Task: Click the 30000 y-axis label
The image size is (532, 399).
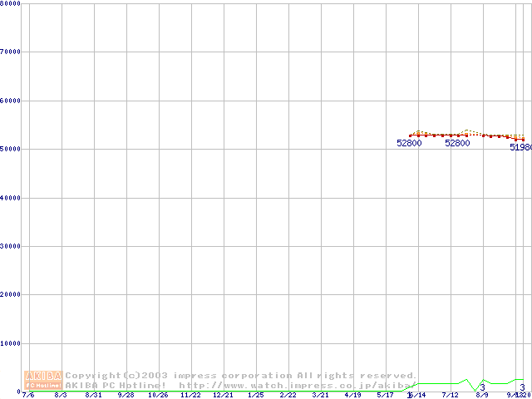Action: [11, 246]
